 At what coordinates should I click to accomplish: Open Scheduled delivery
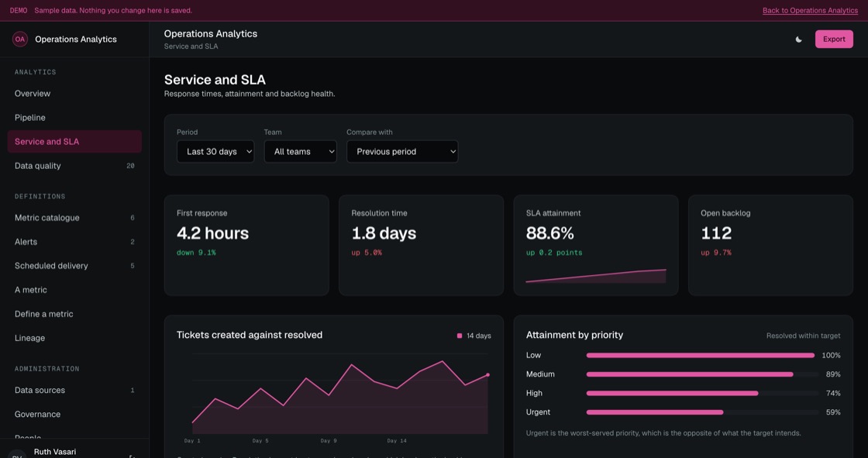coord(74,266)
